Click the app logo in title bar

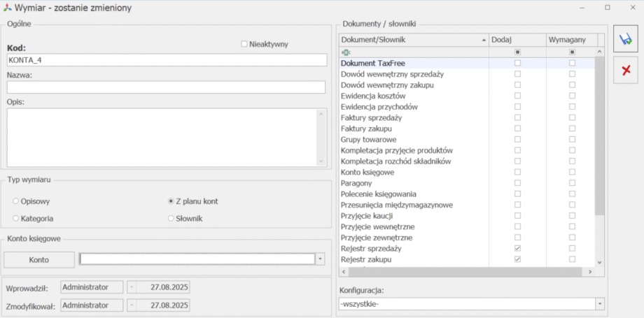[x=8, y=8]
